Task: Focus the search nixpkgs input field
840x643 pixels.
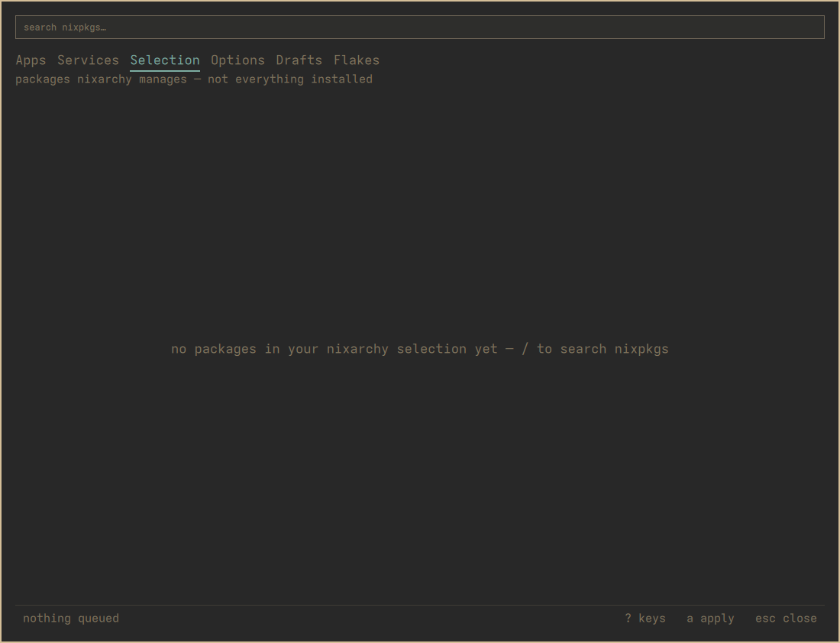Action: [419, 27]
